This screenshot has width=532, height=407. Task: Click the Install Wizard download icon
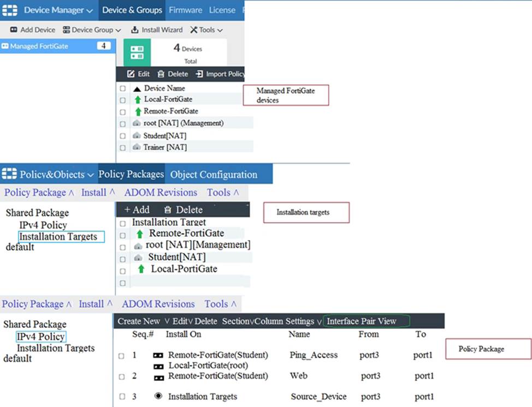(x=135, y=30)
